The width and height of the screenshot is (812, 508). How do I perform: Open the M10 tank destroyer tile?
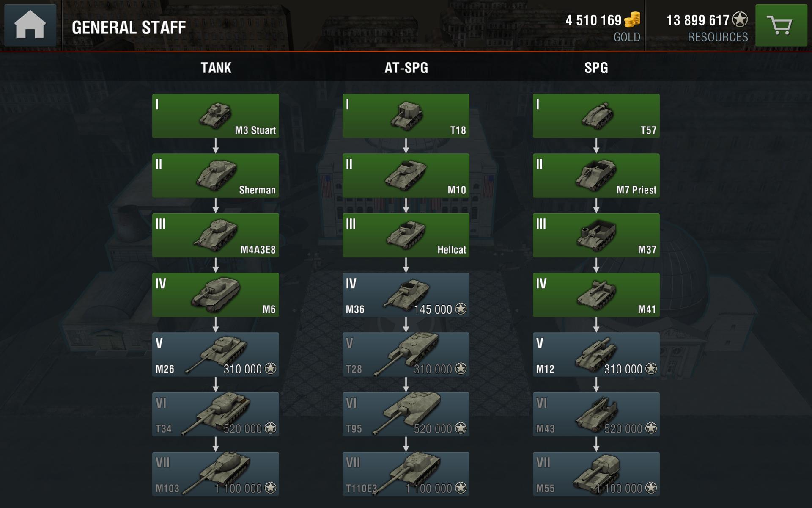(x=406, y=176)
